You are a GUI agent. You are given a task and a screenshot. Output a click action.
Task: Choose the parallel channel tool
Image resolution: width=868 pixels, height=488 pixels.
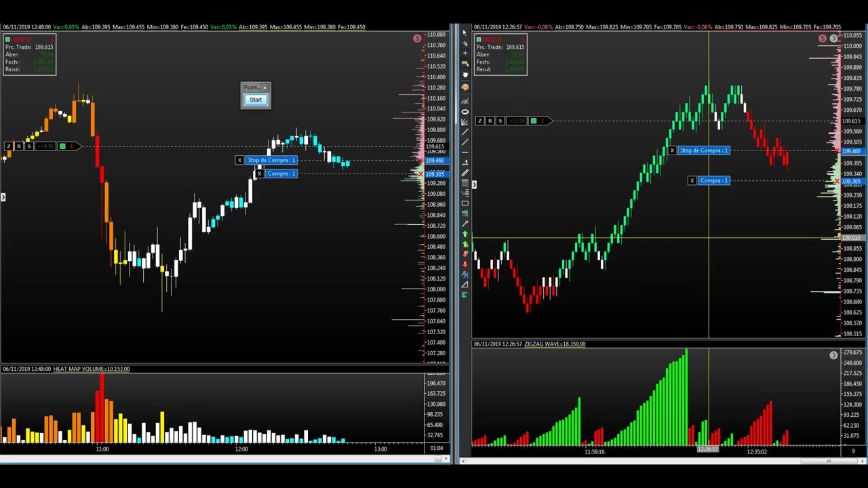point(465,172)
